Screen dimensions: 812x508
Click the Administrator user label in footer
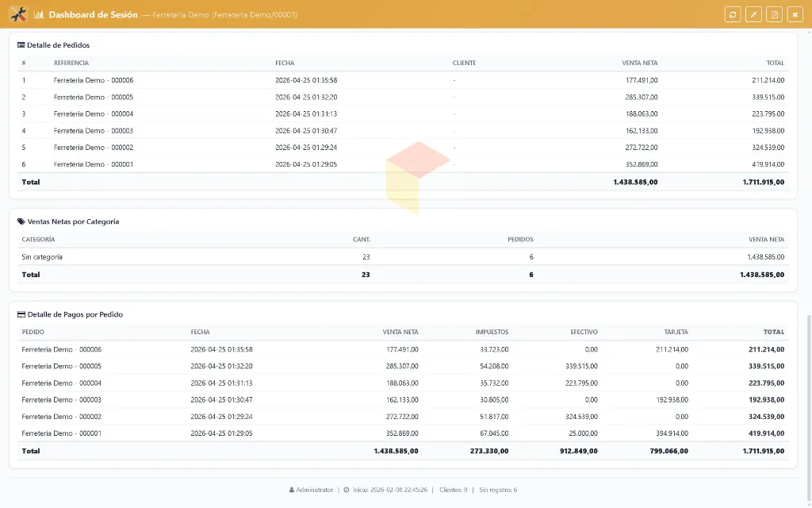pos(314,490)
